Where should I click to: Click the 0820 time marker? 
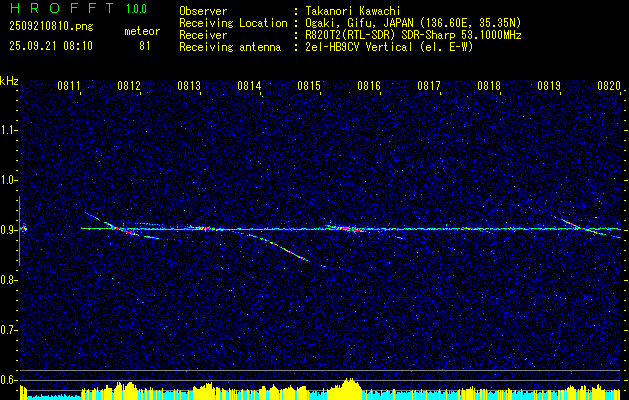[609, 85]
